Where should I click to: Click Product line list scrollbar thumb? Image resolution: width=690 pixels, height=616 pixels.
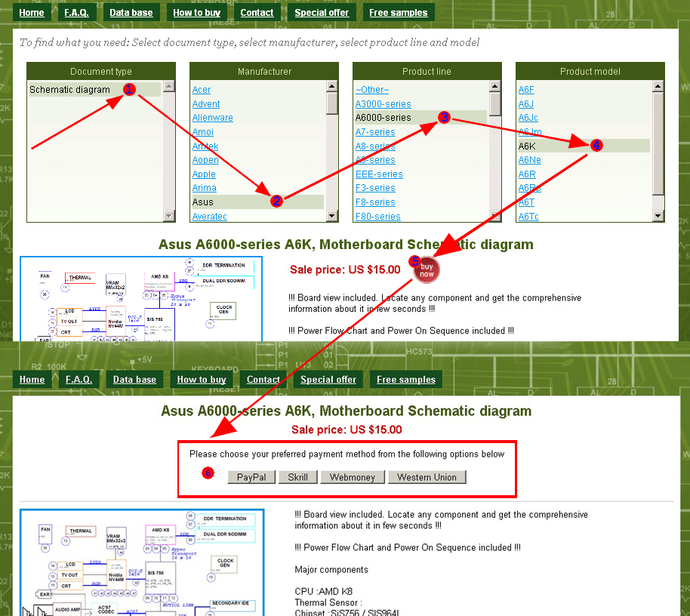click(x=495, y=104)
